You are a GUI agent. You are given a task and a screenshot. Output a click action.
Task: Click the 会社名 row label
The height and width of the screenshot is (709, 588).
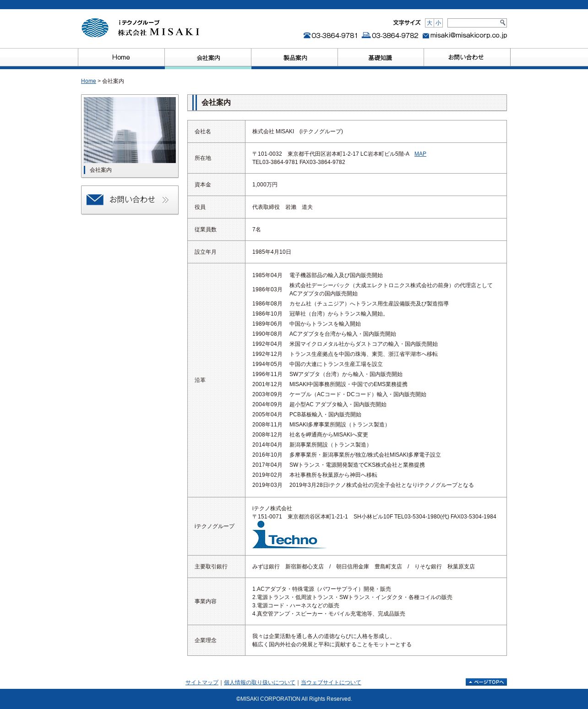[x=203, y=131]
